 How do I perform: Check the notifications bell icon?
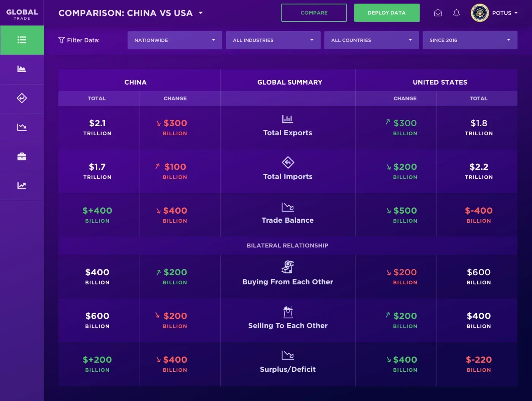[456, 13]
